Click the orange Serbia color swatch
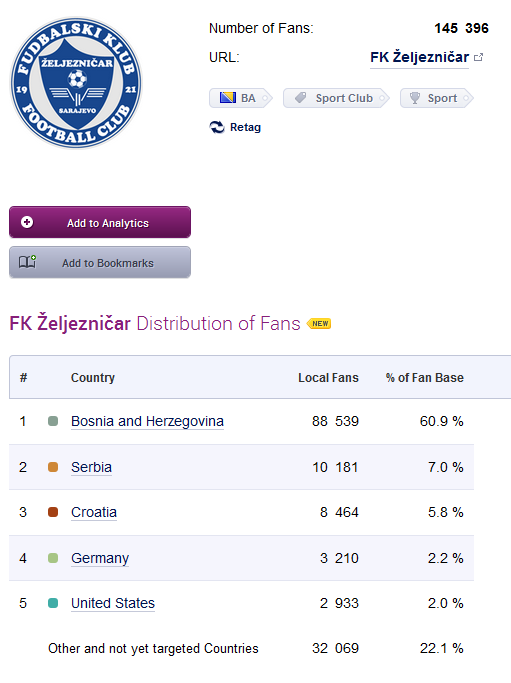This screenshot has width=511, height=683. [53, 467]
